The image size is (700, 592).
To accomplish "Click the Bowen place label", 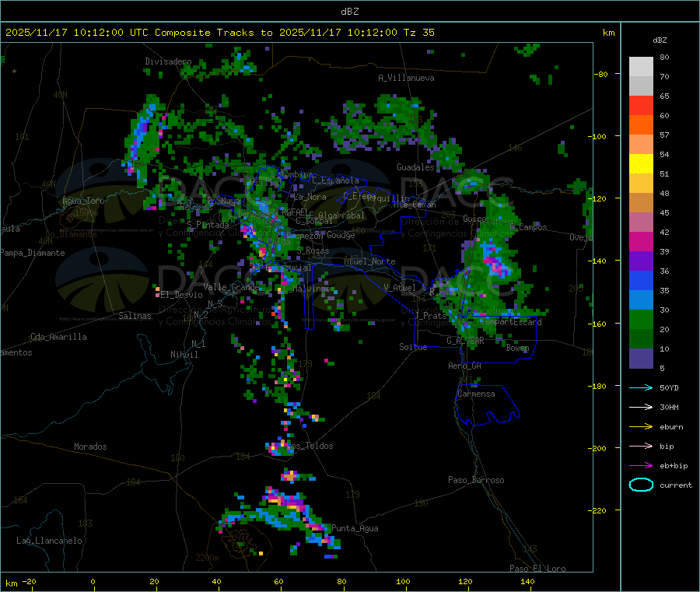I will pos(517,347).
